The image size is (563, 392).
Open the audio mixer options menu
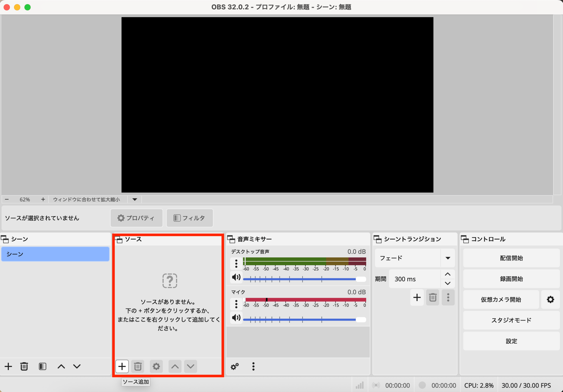coord(253,366)
